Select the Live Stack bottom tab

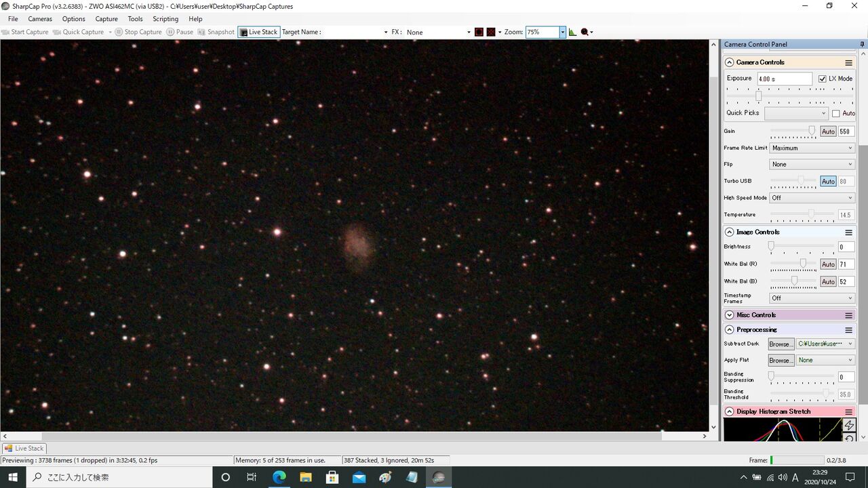click(24, 448)
